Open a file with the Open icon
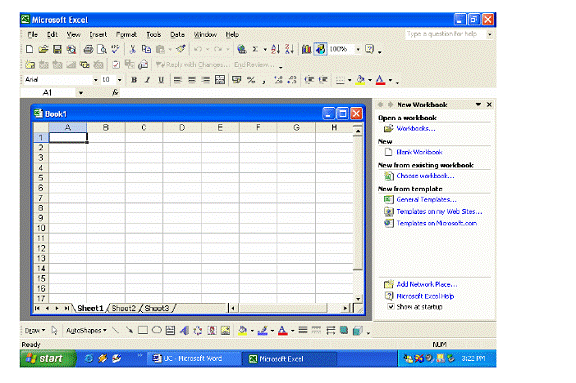The image size is (576, 383). click(x=43, y=49)
